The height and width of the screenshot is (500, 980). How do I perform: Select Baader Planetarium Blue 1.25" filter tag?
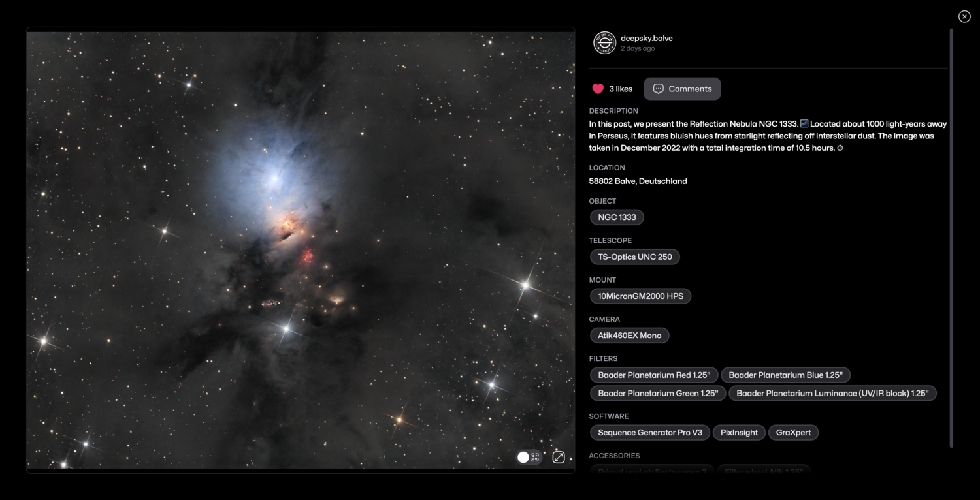[785, 375]
